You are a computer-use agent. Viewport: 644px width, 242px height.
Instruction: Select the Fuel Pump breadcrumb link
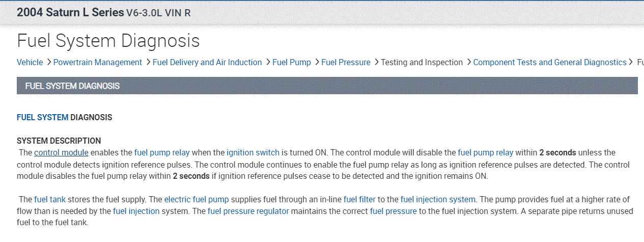tap(291, 62)
